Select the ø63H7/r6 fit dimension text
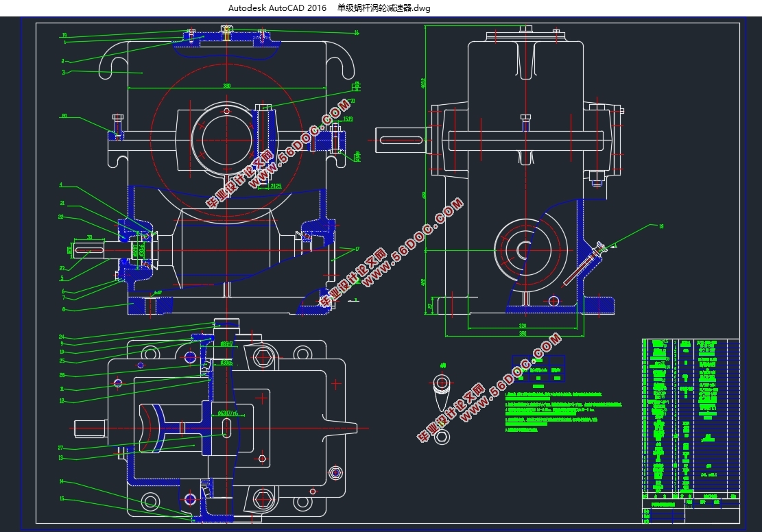Screen dimensions: 762x532 coord(227,413)
